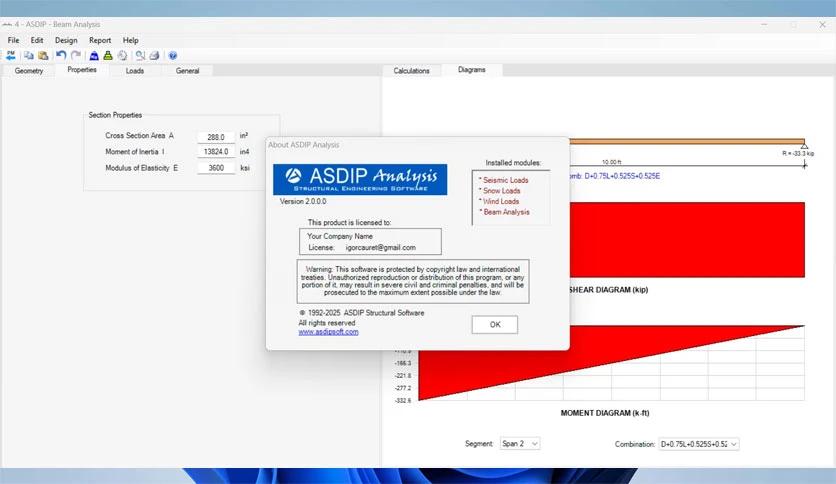Click the Paste icon in toolbar
This screenshot has width=836, height=484.
(x=43, y=56)
